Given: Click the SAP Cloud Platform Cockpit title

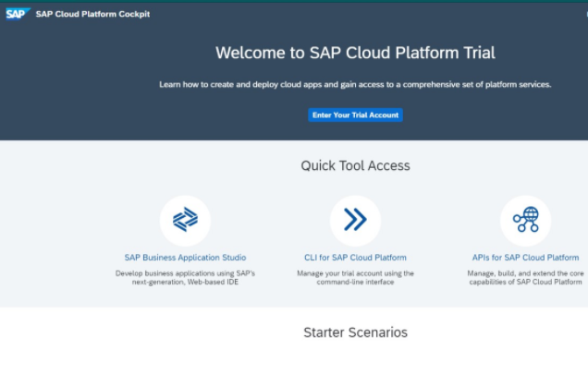Looking at the screenshot, I should [92, 14].
